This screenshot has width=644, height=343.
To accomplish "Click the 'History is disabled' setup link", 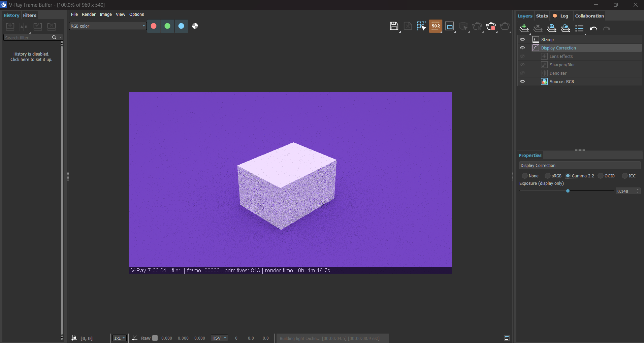I will [31, 57].
